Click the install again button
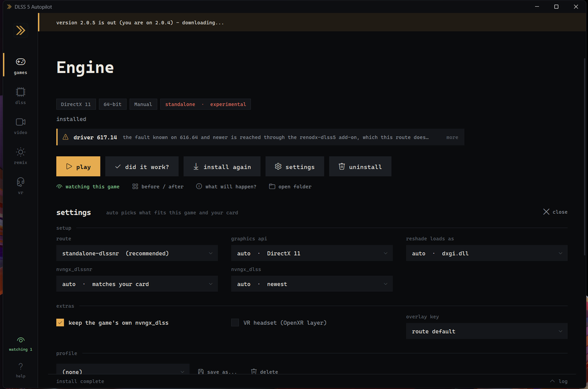 point(222,166)
